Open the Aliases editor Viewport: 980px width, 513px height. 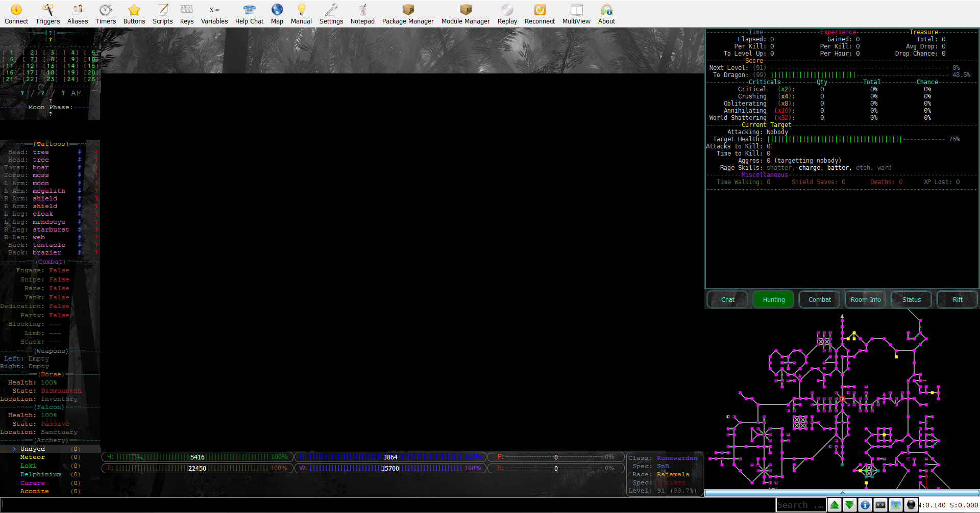coord(78,14)
